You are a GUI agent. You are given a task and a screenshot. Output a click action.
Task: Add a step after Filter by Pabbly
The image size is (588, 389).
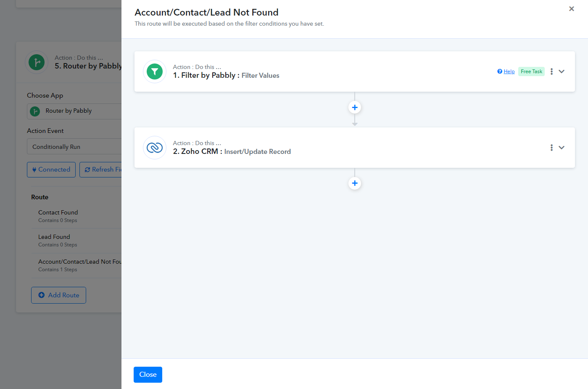(x=355, y=108)
